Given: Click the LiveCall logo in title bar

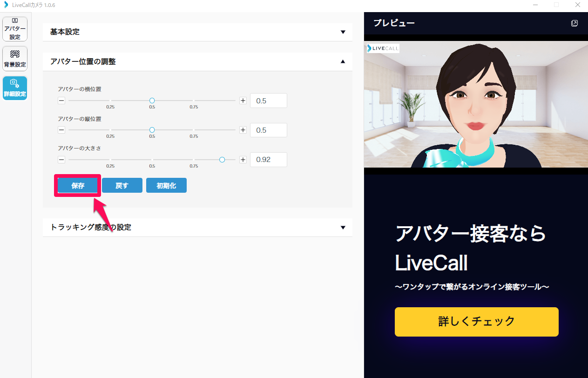Looking at the screenshot, I should pos(6,5).
